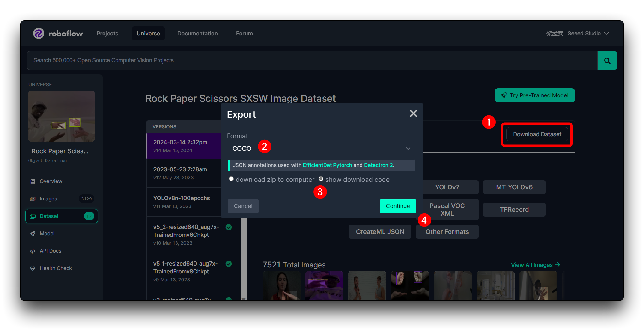Click the Roboflow logo icon
644x331 pixels.
[39, 33]
